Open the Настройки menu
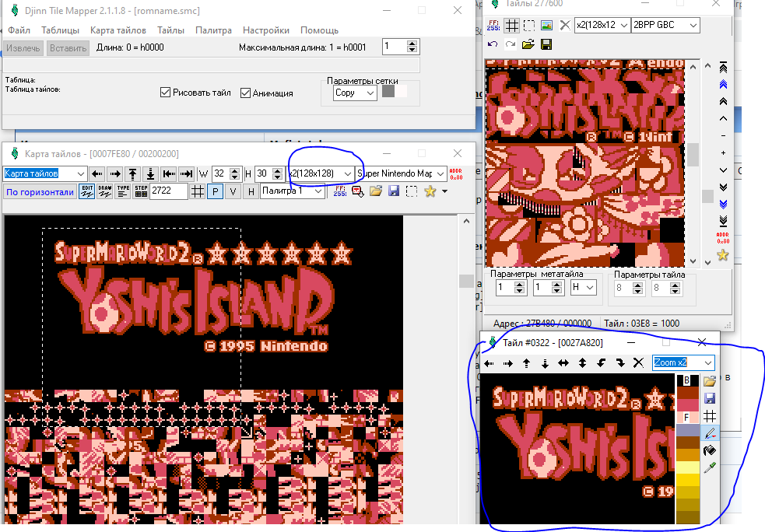765x532 pixels. tap(266, 30)
